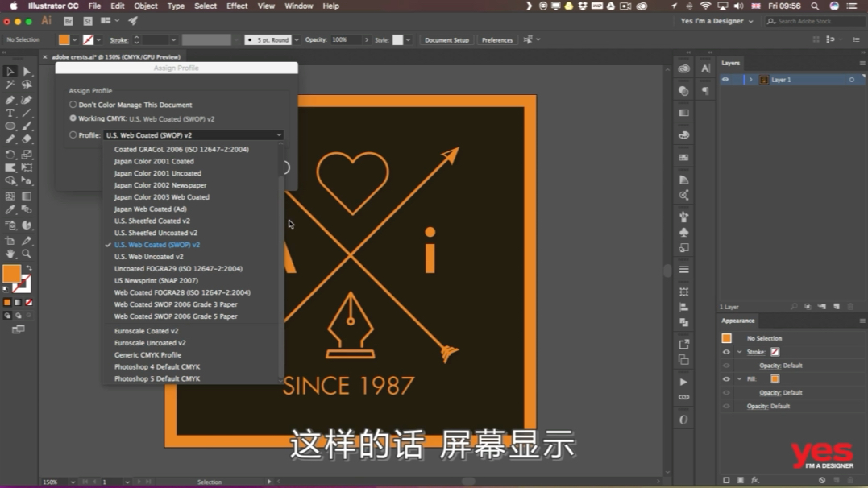The height and width of the screenshot is (488, 868).
Task: Open the Object menu in the menu bar
Action: point(145,6)
